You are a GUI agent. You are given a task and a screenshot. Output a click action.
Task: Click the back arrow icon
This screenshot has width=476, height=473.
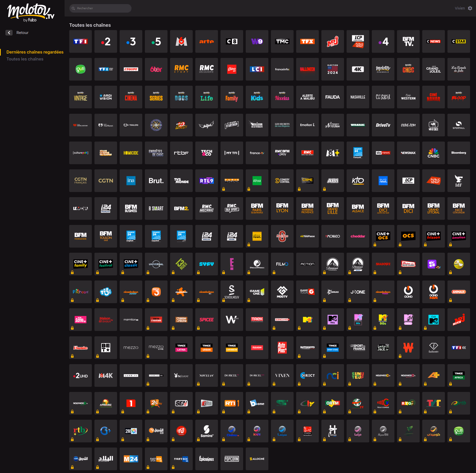tap(9, 33)
